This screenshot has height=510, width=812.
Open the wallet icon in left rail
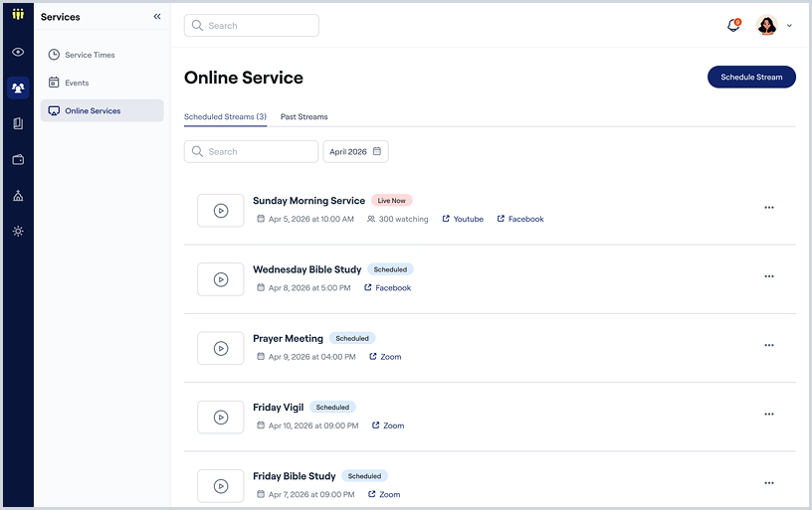(x=18, y=160)
